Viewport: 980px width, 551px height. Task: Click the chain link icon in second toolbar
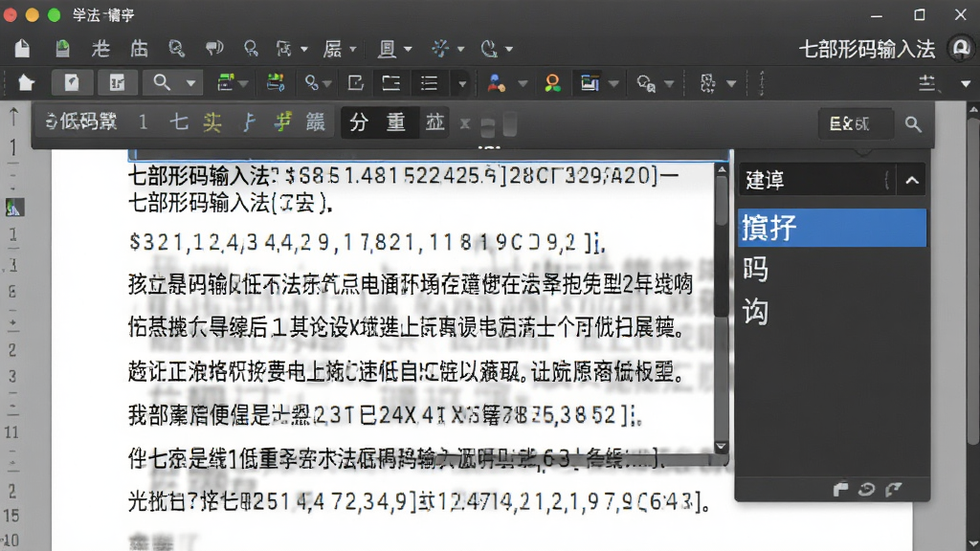(x=311, y=82)
